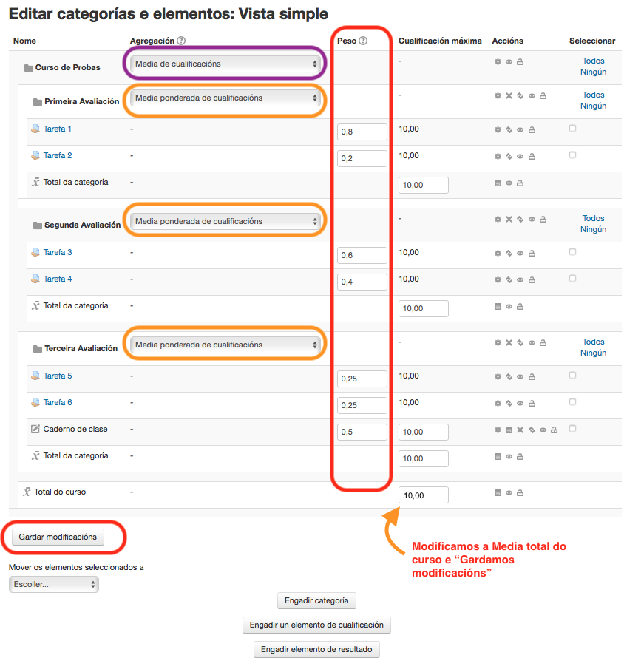
Task: Select the Tarefa 5 checkbox
Action: [572, 376]
